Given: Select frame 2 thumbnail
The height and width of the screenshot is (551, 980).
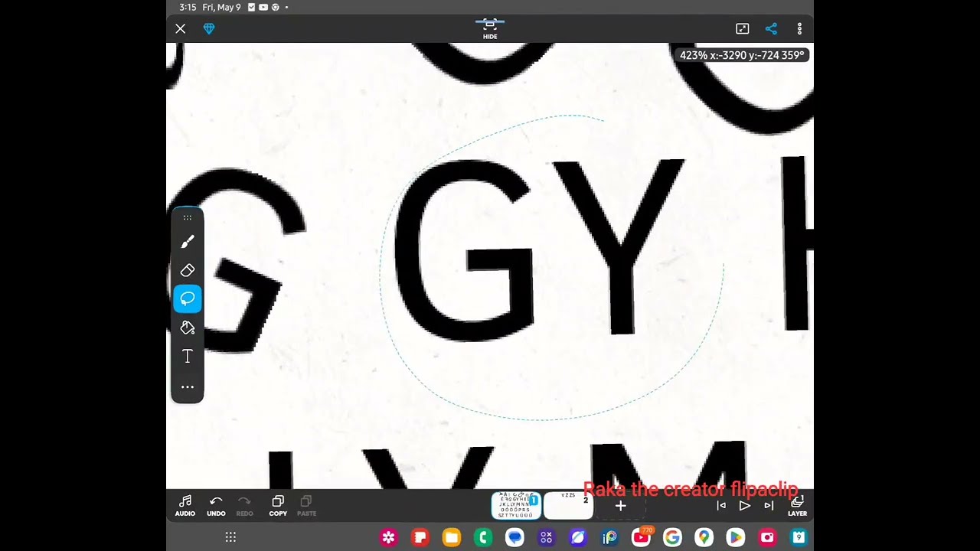Looking at the screenshot, I should pyautogui.click(x=568, y=505).
